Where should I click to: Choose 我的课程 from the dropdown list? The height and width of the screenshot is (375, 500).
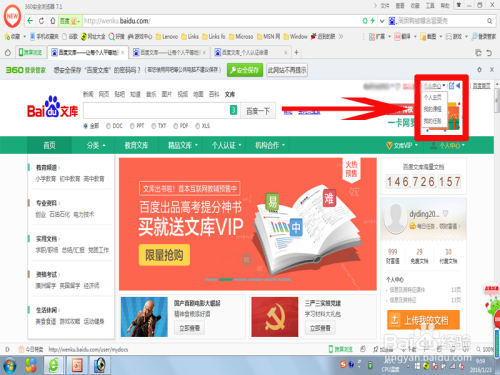pos(432,109)
